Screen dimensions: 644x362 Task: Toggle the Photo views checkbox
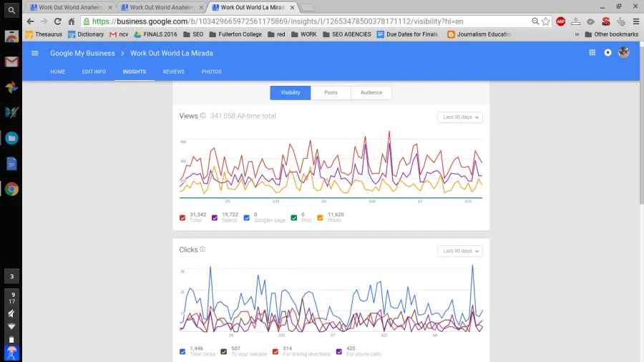click(321, 216)
